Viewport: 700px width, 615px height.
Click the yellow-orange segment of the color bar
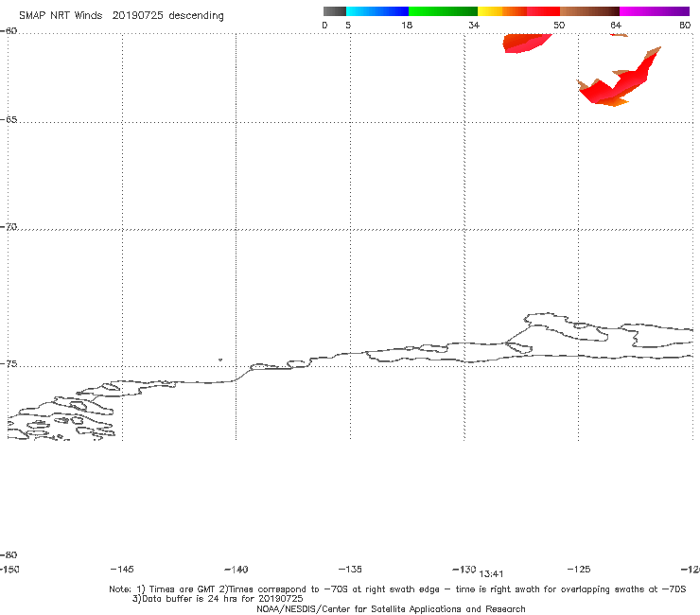[502, 11]
